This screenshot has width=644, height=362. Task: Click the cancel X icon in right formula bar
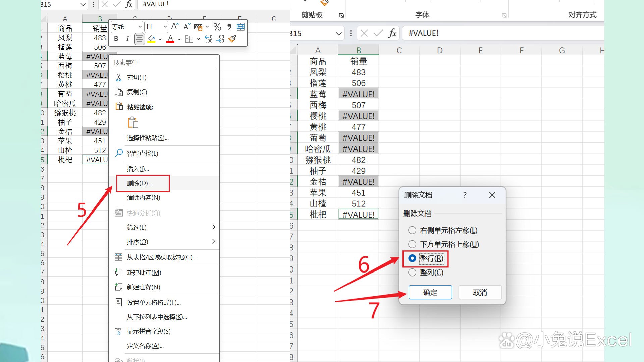364,33
